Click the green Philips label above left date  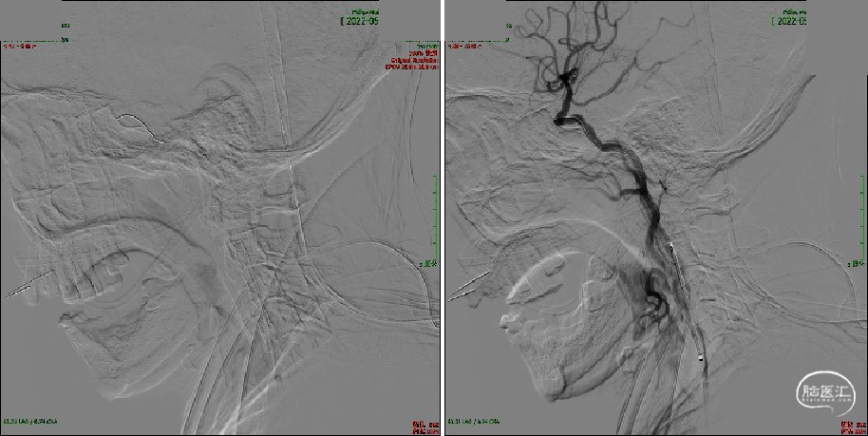(x=362, y=10)
